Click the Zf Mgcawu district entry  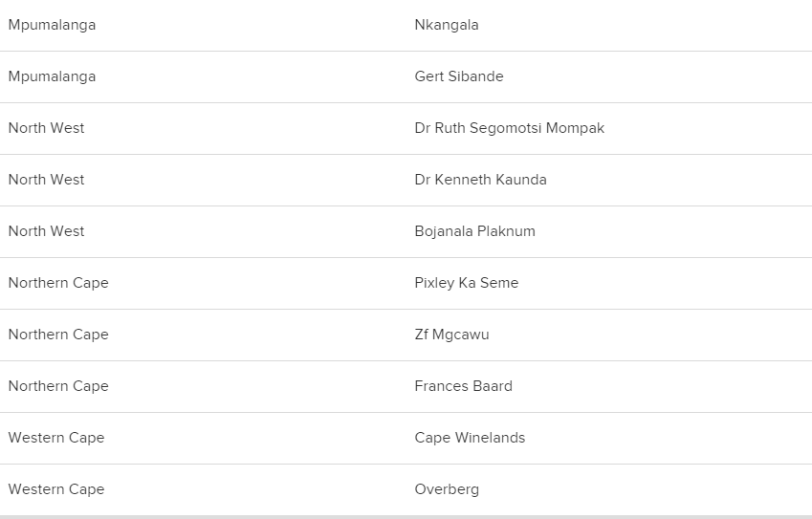(451, 335)
